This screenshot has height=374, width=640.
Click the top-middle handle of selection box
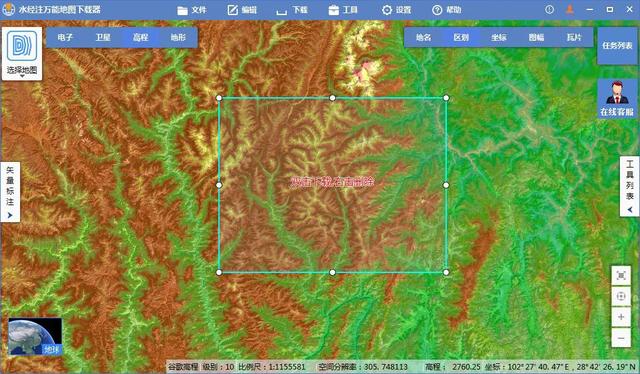click(332, 98)
